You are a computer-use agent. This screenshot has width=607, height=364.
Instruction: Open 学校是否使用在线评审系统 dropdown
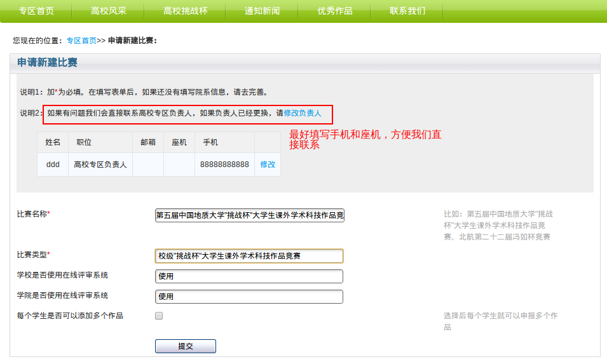pyautogui.click(x=249, y=276)
